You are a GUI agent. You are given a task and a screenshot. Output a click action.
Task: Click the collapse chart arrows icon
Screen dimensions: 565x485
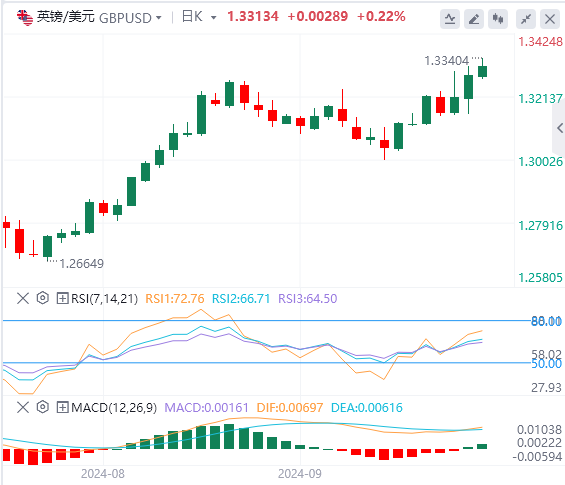pyautogui.click(x=526, y=19)
